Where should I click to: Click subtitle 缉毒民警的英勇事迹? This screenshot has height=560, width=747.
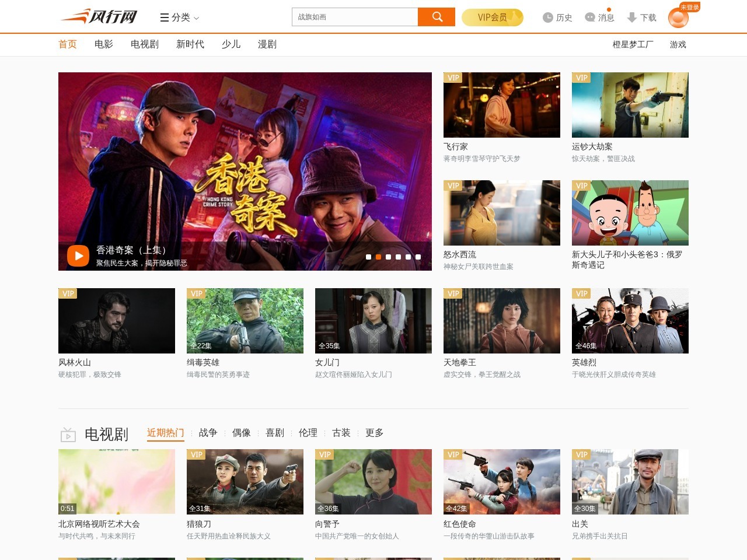(218, 374)
